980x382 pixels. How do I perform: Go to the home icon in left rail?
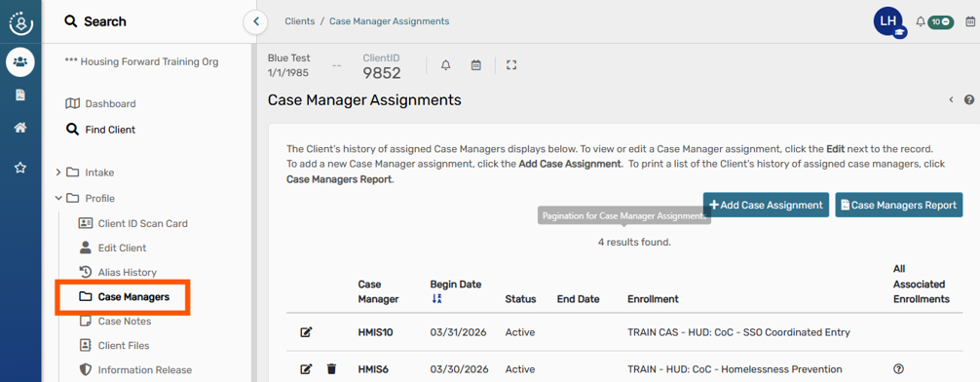tap(20, 129)
